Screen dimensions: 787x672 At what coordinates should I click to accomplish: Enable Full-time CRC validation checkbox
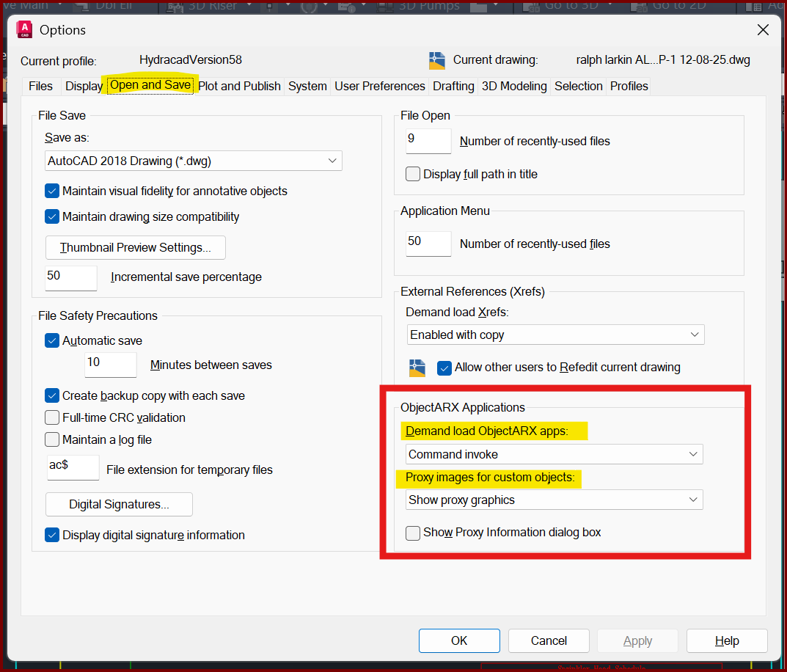tap(52, 418)
